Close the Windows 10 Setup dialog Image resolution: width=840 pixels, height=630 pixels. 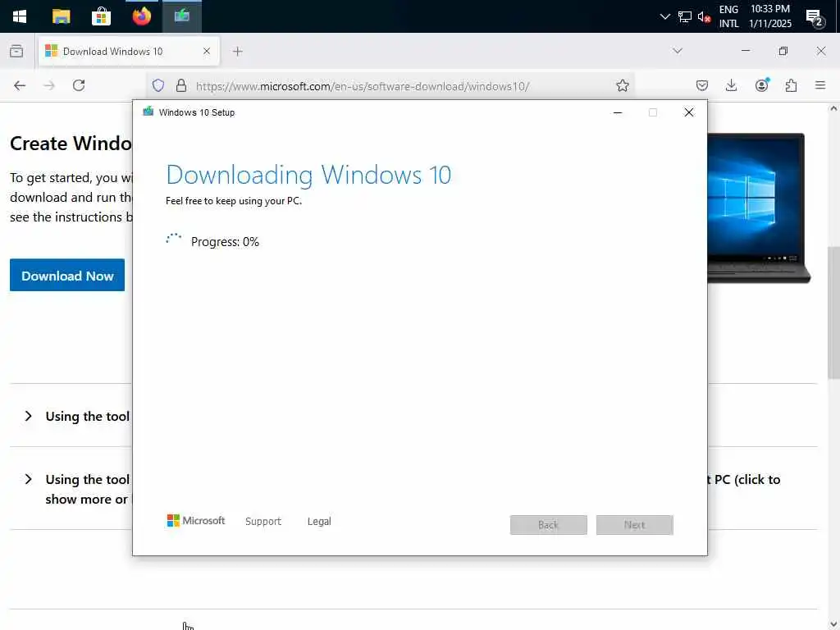pyautogui.click(x=689, y=112)
